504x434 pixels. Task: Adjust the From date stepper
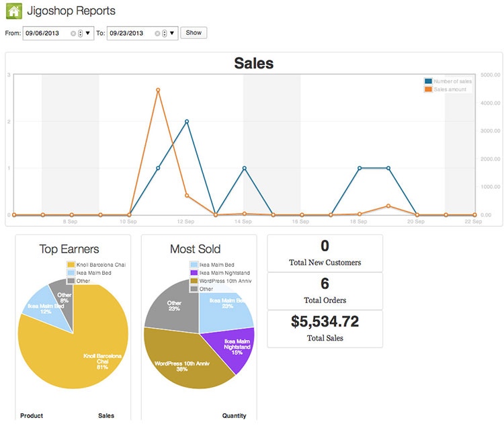click(x=81, y=34)
